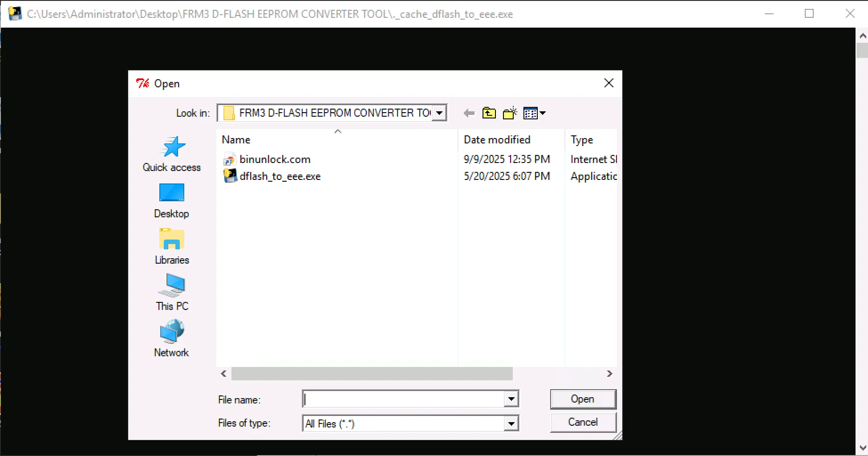Select the Libraries sidebar icon
This screenshot has width=868, height=456.
(x=171, y=240)
